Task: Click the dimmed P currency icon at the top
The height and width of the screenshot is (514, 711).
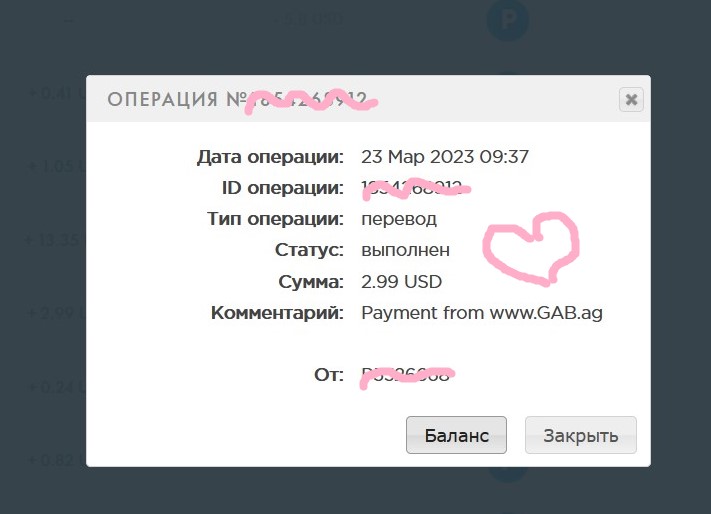Action: click(x=507, y=20)
